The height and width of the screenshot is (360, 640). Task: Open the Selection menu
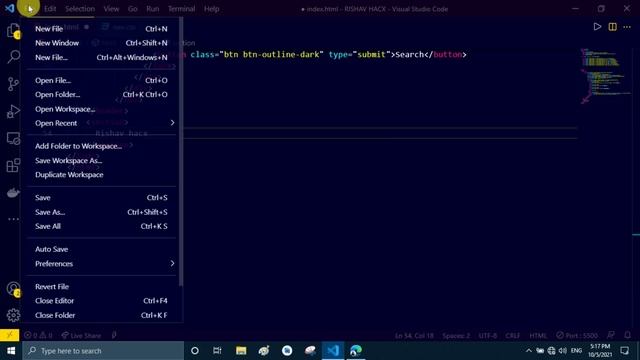pos(80,9)
